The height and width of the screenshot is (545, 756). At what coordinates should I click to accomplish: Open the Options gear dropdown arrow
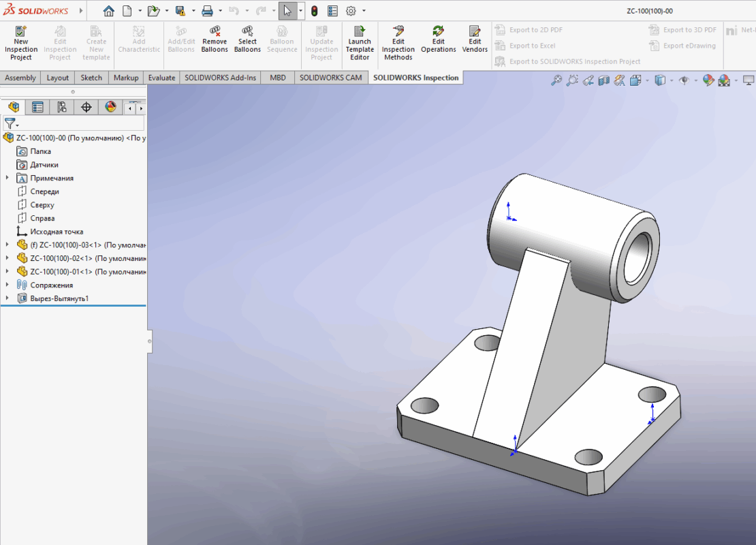[364, 11]
